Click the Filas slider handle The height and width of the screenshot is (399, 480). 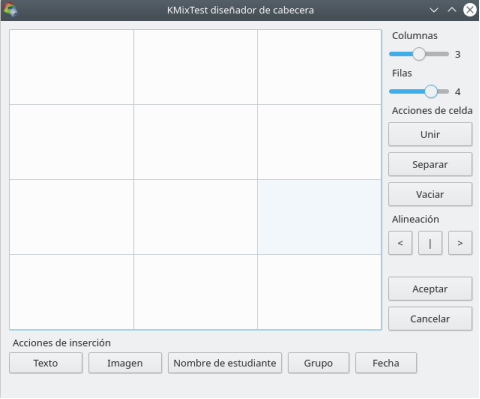tap(431, 91)
